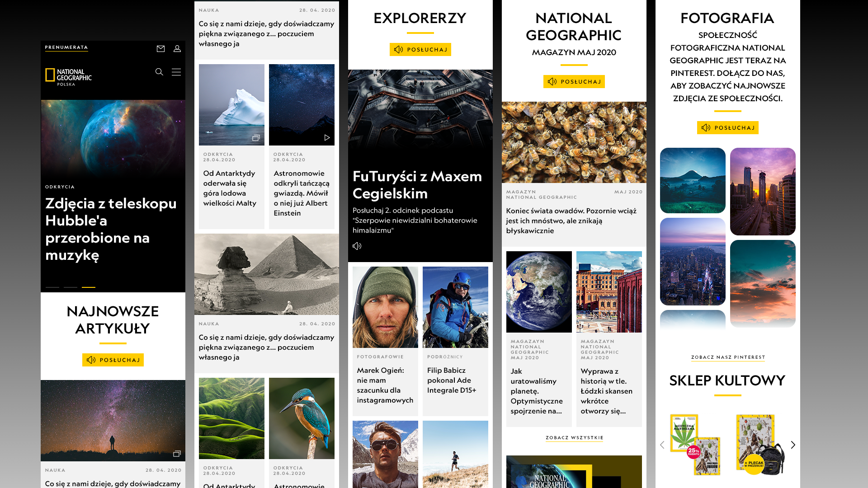Open the hamburger menu icon

(176, 72)
